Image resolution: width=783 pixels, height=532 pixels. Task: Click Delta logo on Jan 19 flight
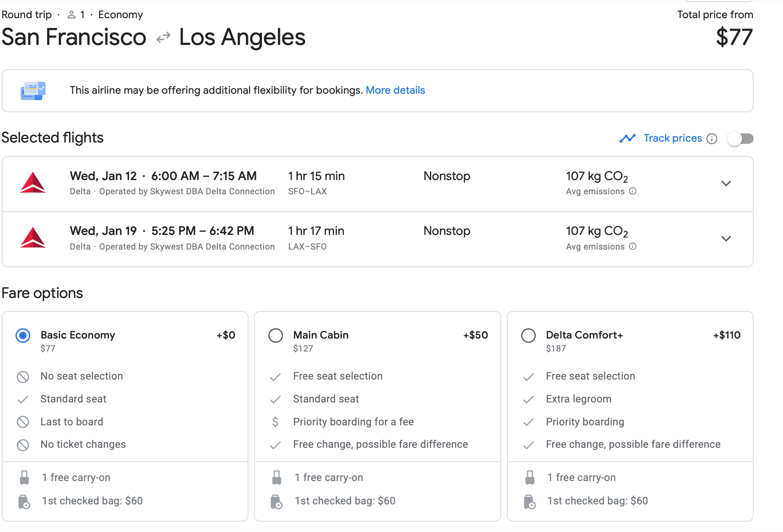(33, 237)
